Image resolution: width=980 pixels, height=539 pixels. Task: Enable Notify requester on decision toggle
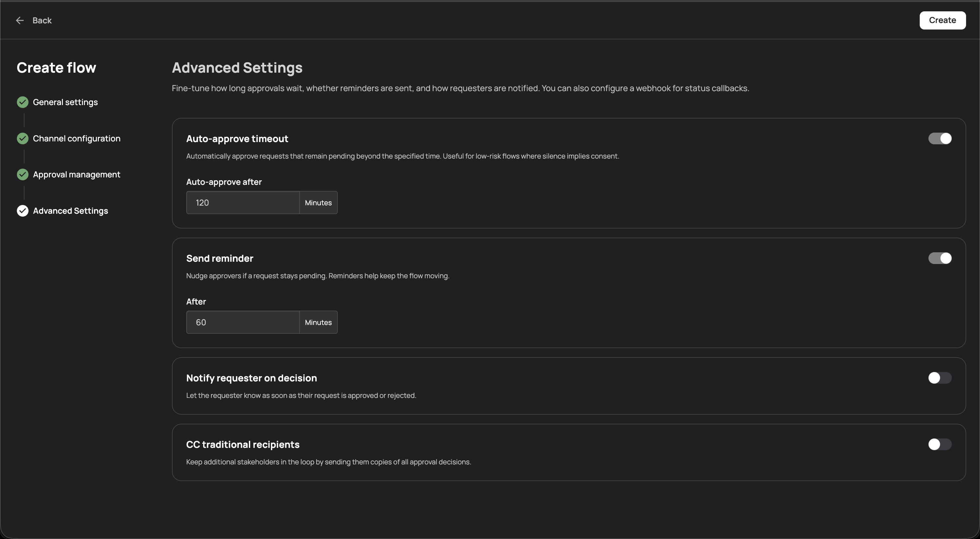[940, 378]
